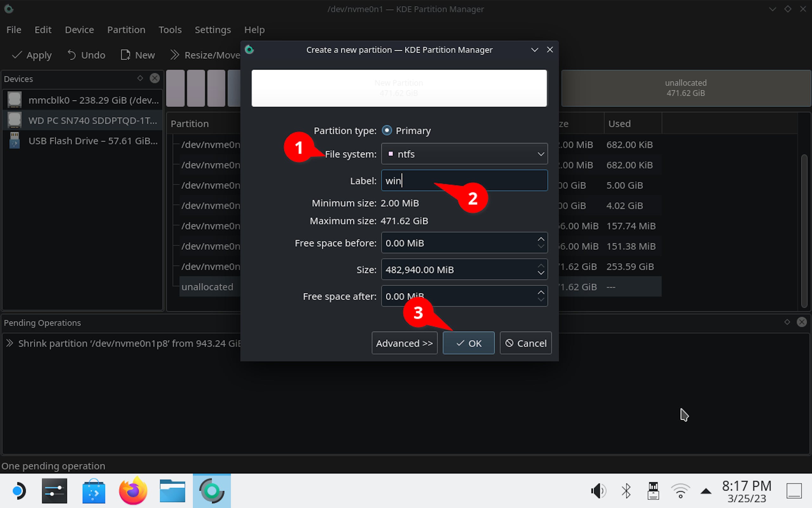Open Discover store from the taskbar
812x508 pixels.
click(94, 491)
